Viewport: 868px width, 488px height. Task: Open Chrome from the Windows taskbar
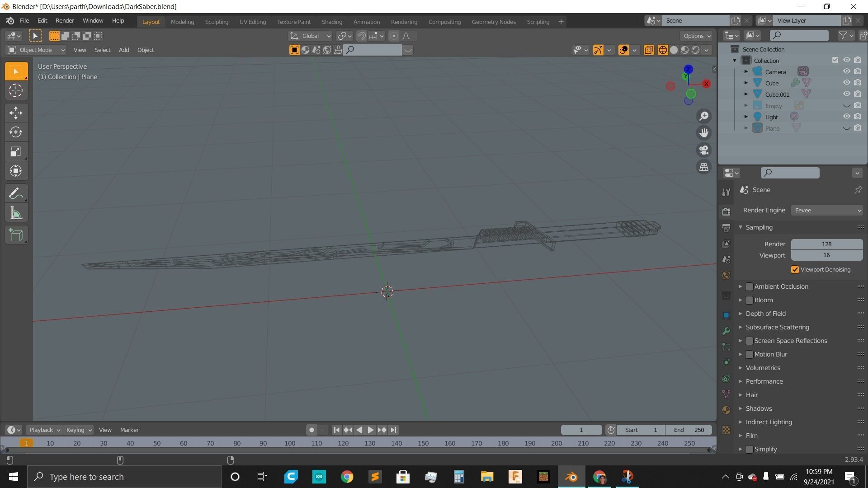[347, 477]
